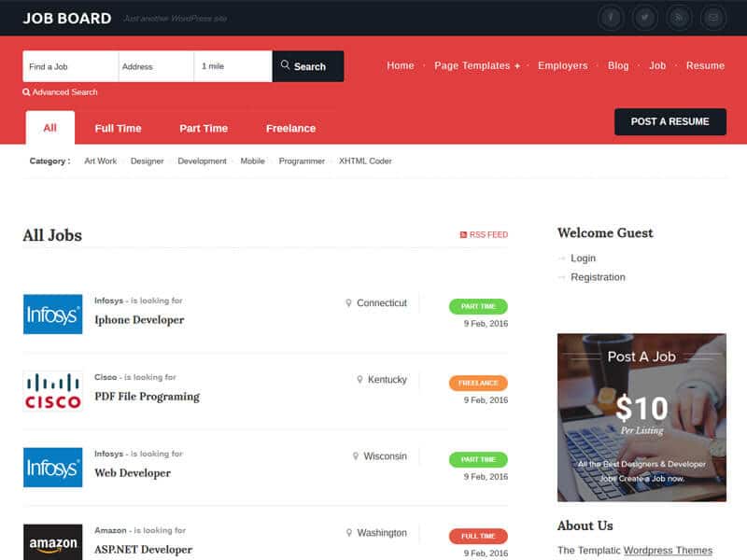Filter by the Designer category

tap(147, 161)
